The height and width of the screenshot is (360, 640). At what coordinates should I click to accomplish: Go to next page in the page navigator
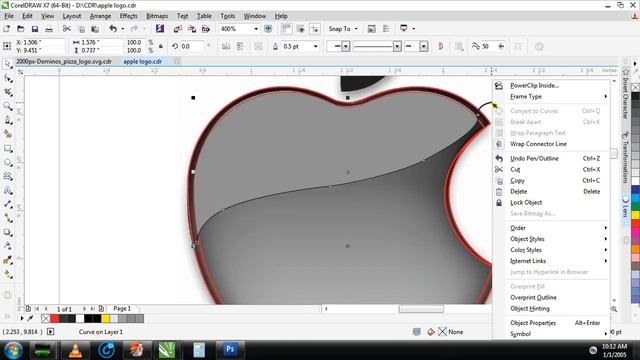point(84,309)
